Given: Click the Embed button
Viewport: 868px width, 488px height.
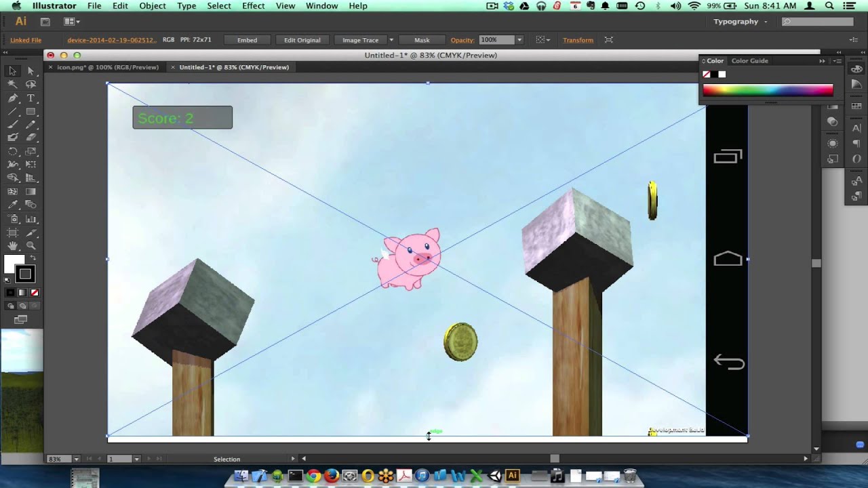Looking at the screenshot, I should pyautogui.click(x=247, y=40).
